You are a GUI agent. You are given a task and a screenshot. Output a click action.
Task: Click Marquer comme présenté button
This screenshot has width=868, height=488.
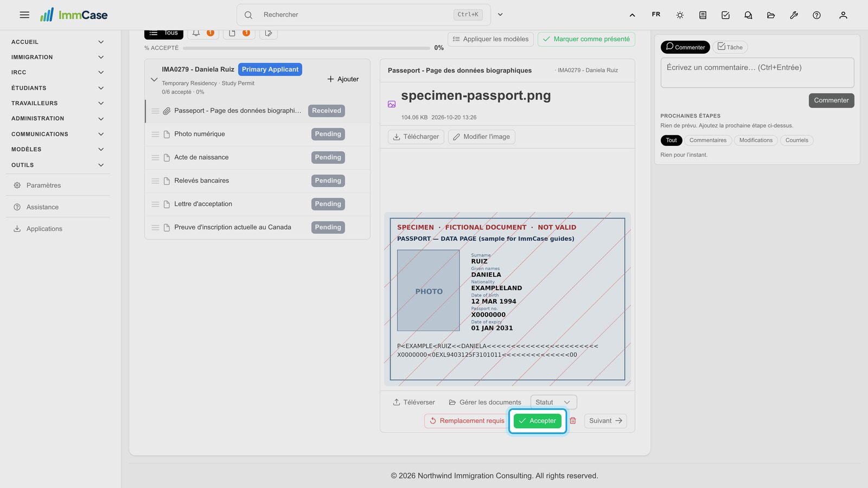click(586, 39)
